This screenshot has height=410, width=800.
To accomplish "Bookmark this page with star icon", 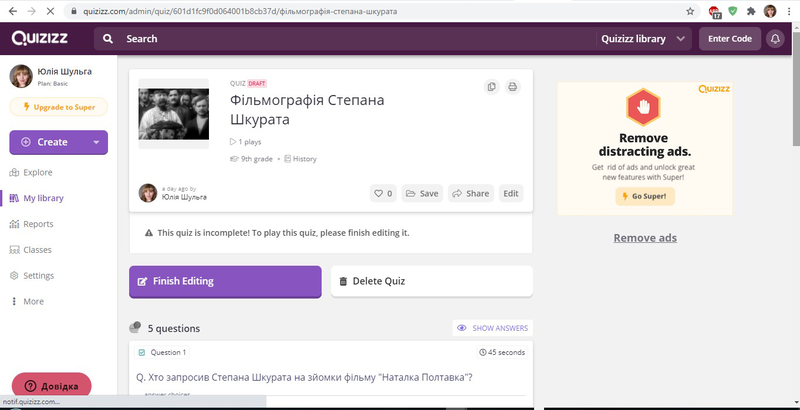I will (x=691, y=10).
